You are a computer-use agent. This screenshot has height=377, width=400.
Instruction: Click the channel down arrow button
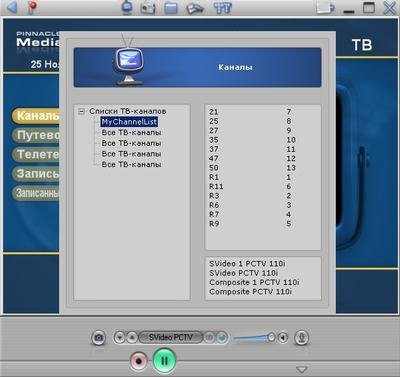120,337
